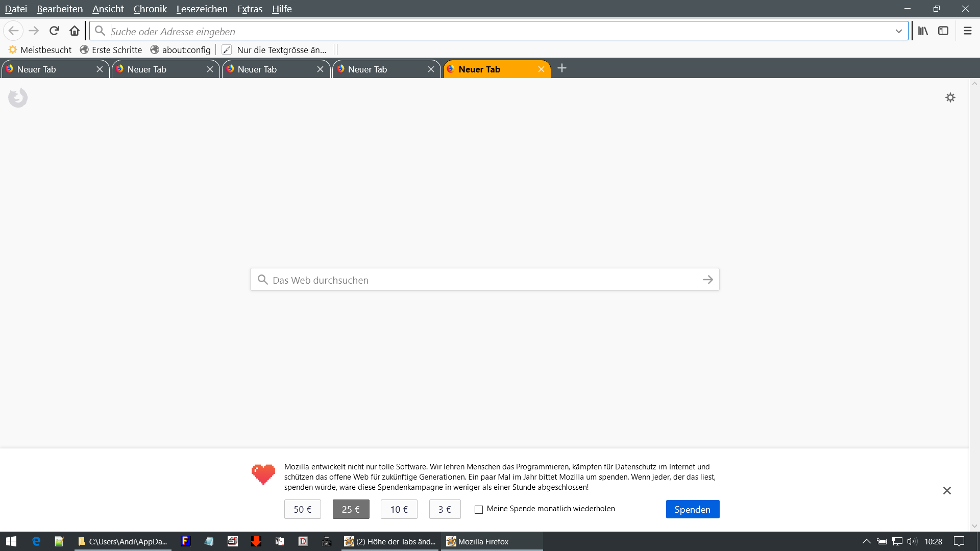Enable monthly donation repeat checkbox

[x=479, y=510]
